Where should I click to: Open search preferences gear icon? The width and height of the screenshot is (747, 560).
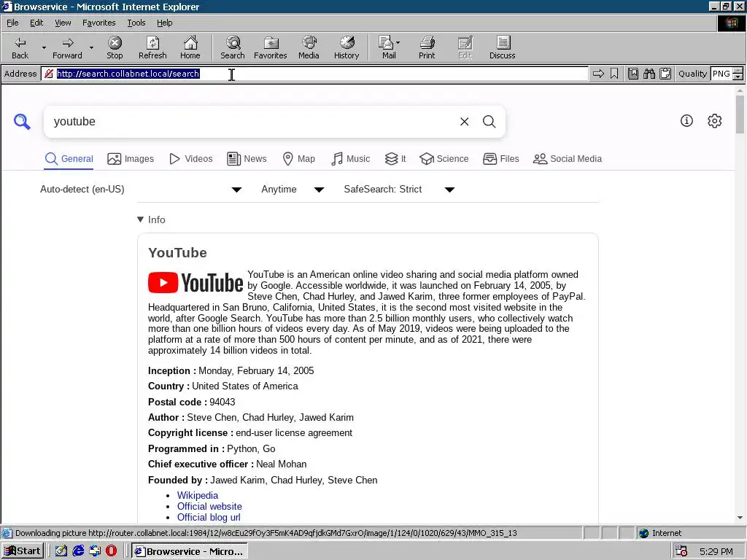pos(715,121)
